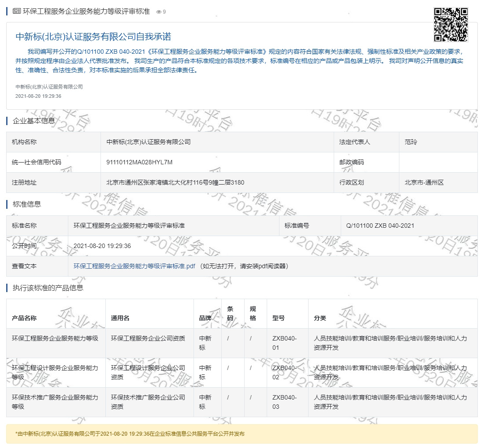Click the publish time value 2021-08-20 19:29:36 in table
Viewport: 484px width, 448px height.
(x=102, y=246)
